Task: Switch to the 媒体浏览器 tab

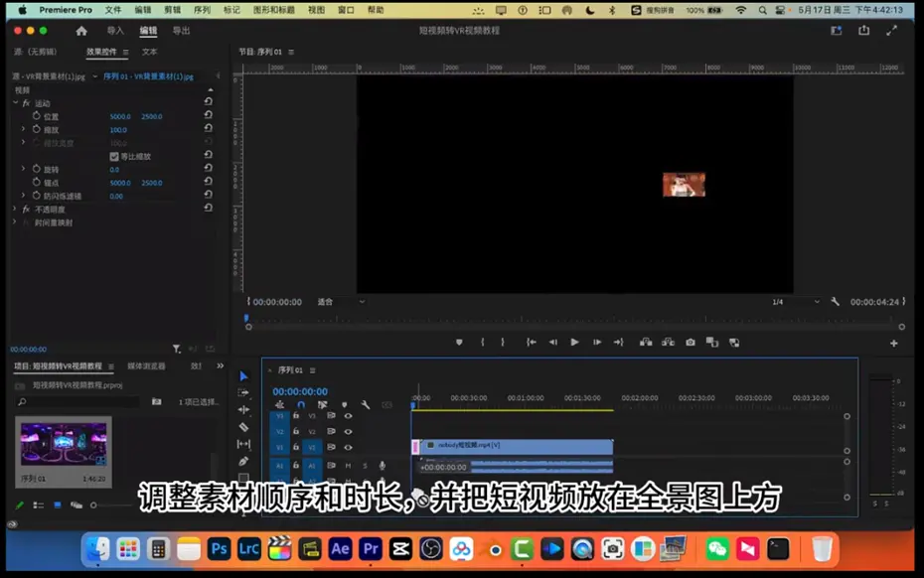Action: 146,365
